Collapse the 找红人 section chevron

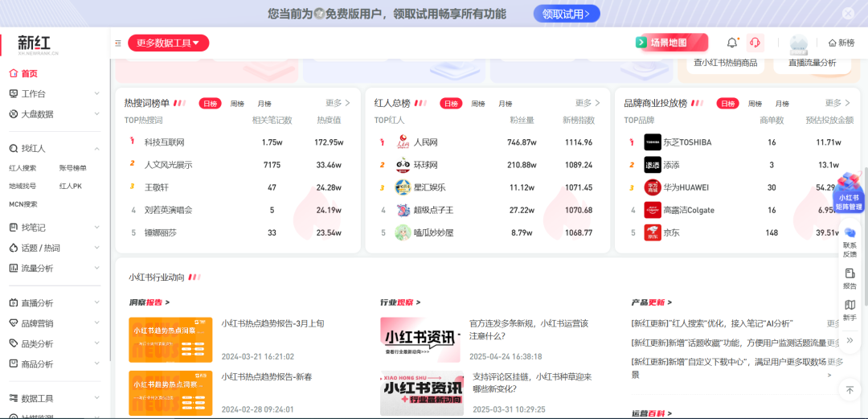tap(97, 149)
